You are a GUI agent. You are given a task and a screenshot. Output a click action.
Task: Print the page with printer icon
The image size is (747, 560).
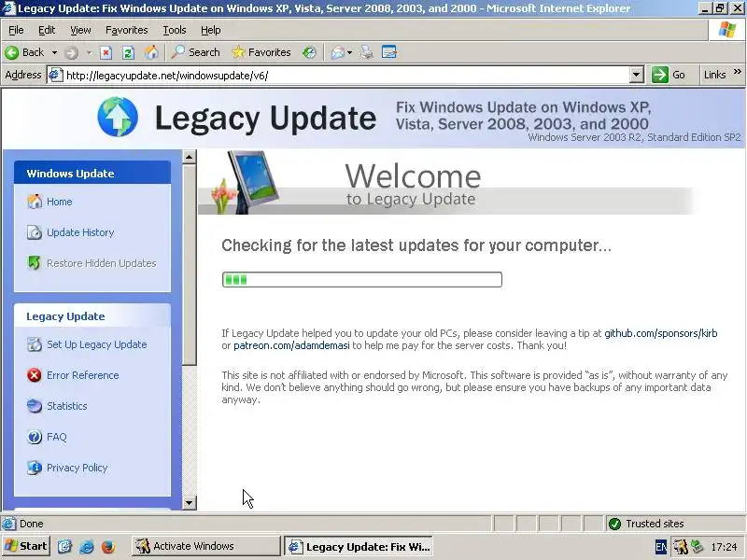click(x=366, y=52)
